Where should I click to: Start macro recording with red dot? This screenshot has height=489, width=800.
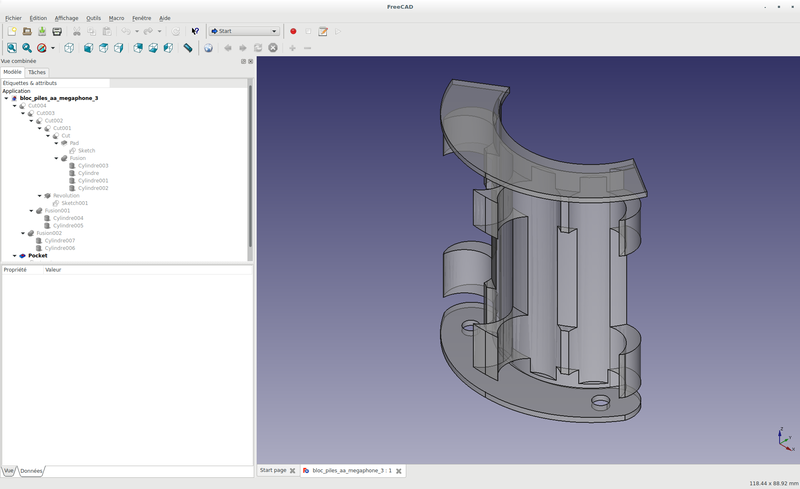(293, 31)
